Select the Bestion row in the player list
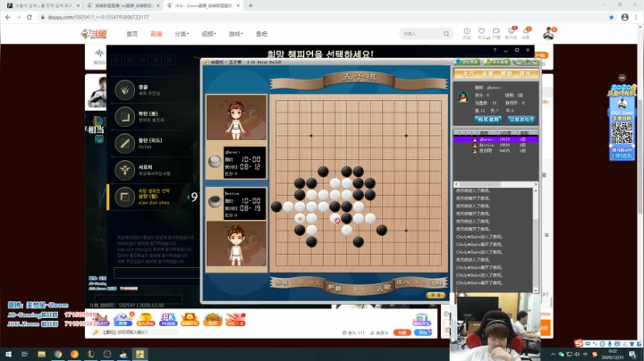Viewport: 644px width, 361px height. (x=496, y=146)
